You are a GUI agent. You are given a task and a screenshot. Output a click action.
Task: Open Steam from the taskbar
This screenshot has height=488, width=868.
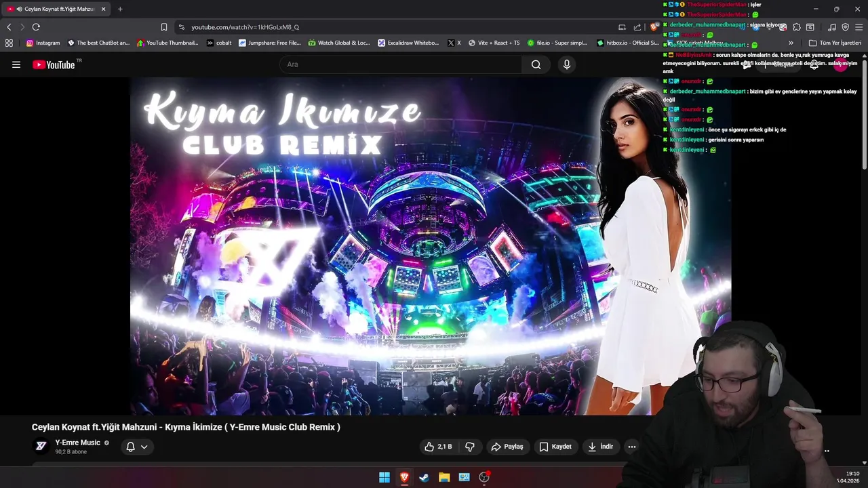pos(424,477)
